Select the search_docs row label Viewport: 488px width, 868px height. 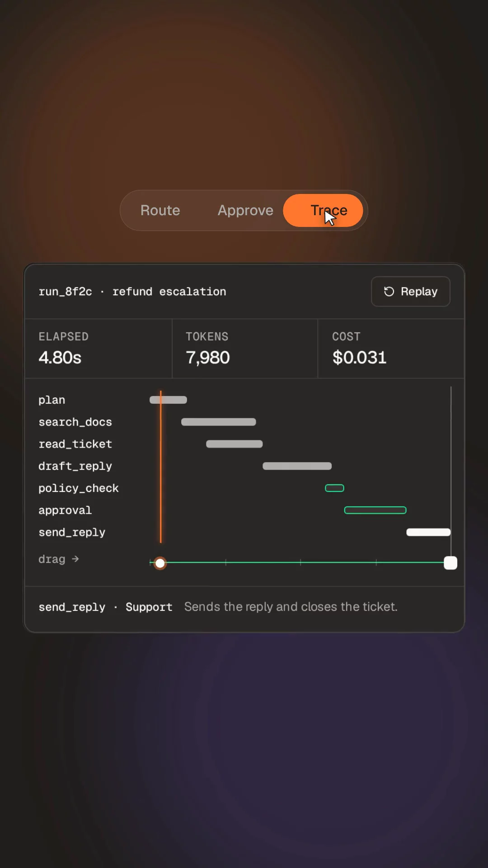pos(75,422)
